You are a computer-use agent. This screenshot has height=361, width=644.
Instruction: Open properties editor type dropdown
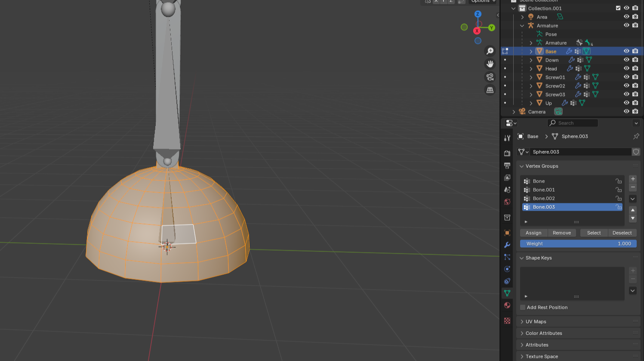coord(511,123)
